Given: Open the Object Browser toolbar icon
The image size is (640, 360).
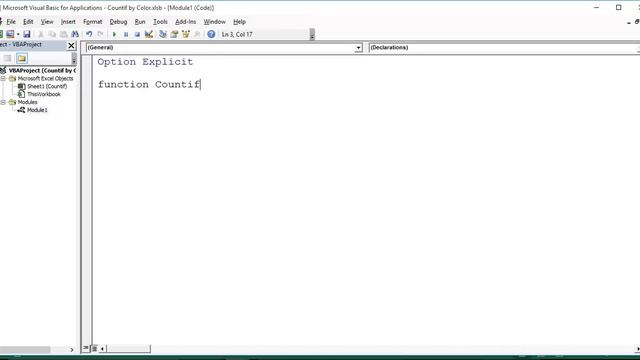Looking at the screenshot, I should 186,34.
